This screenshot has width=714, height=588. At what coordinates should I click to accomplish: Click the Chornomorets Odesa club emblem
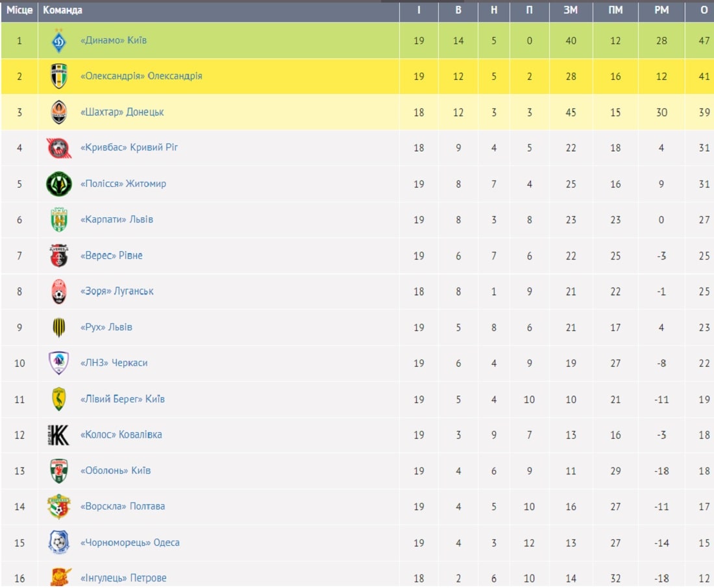click(58, 542)
